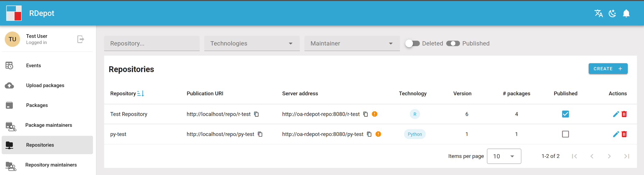Click the CREATE button
644x175 pixels.
point(608,69)
